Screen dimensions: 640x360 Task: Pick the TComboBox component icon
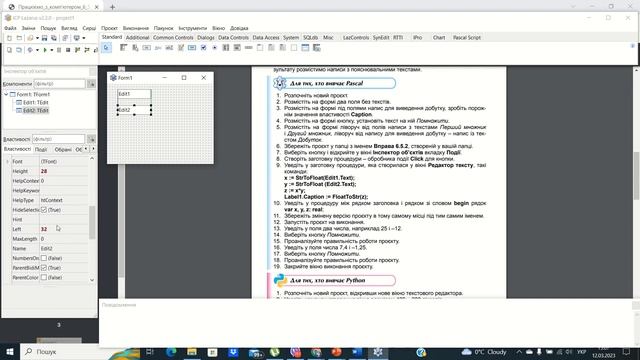click(237, 48)
